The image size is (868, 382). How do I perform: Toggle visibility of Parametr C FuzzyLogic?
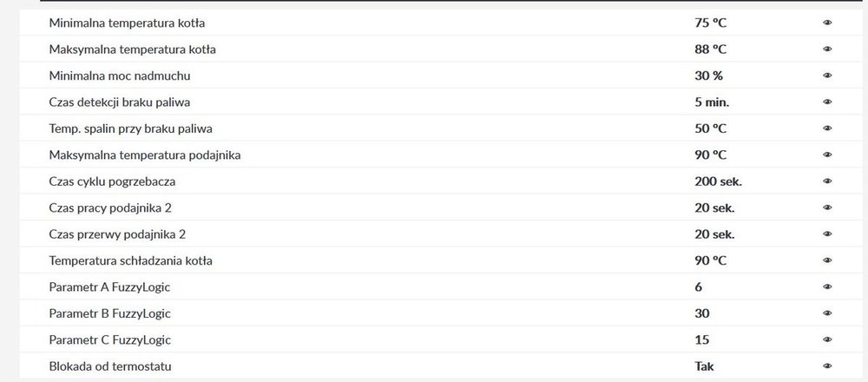[x=827, y=339]
